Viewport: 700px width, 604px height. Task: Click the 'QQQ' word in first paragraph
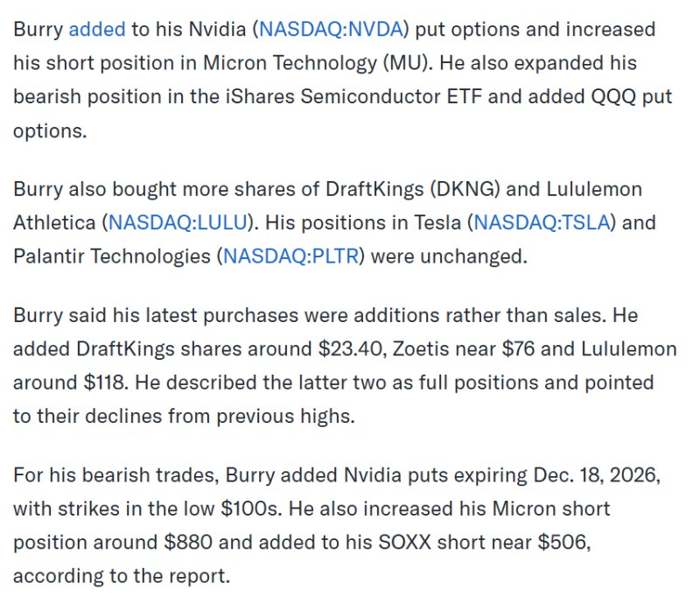click(x=613, y=97)
